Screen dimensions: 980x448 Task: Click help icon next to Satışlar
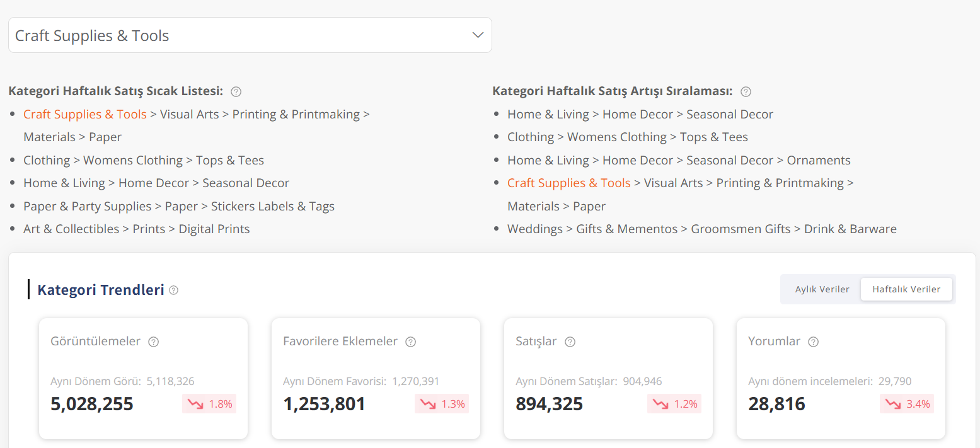(570, 342)
